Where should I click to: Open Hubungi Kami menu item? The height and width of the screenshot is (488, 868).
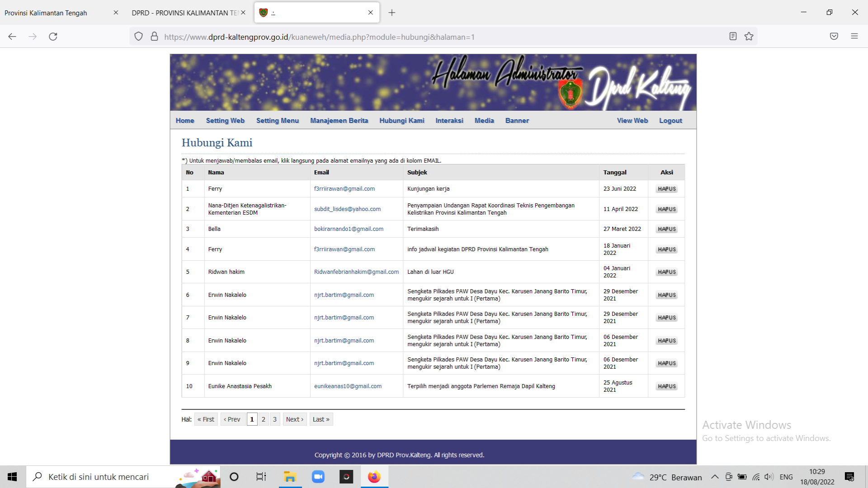[402, 121]
